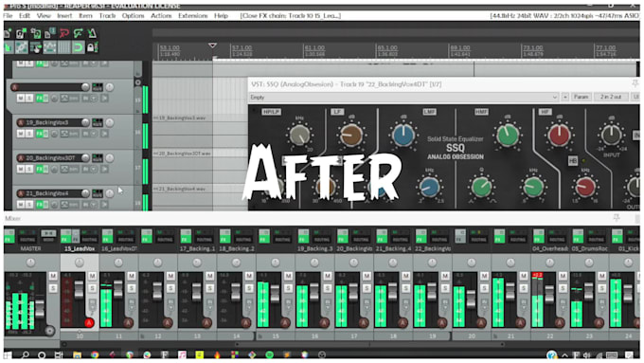
Task: Toggle the metronome toolbar icon
Action: point(92,33)
